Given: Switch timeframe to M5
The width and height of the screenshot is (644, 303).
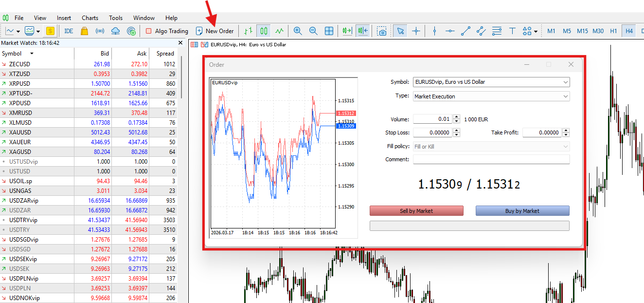Looking at the screenshot, I should tap(567, 31).
